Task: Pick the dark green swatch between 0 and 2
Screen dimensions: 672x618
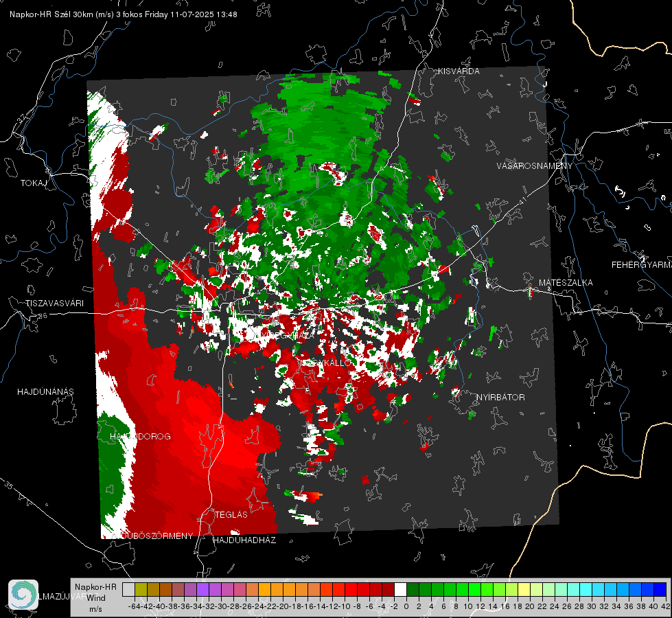Action: [413, 589]
